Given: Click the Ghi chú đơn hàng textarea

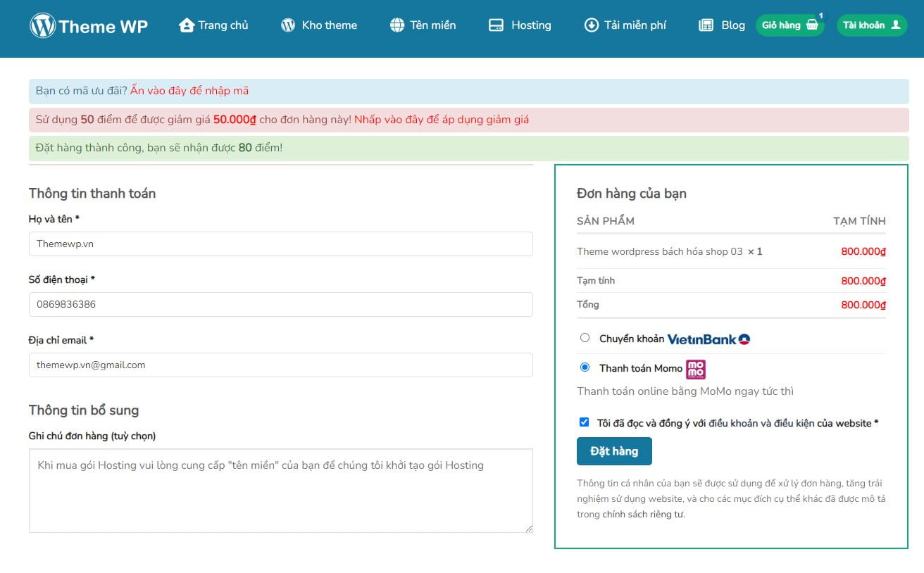Looking at the screenshot, I should coord(280,491).
